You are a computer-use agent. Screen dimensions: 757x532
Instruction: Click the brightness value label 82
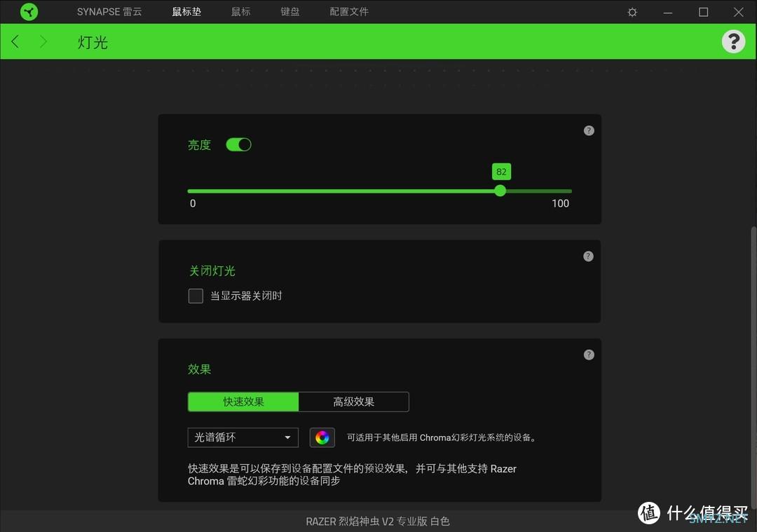[501, 172]
